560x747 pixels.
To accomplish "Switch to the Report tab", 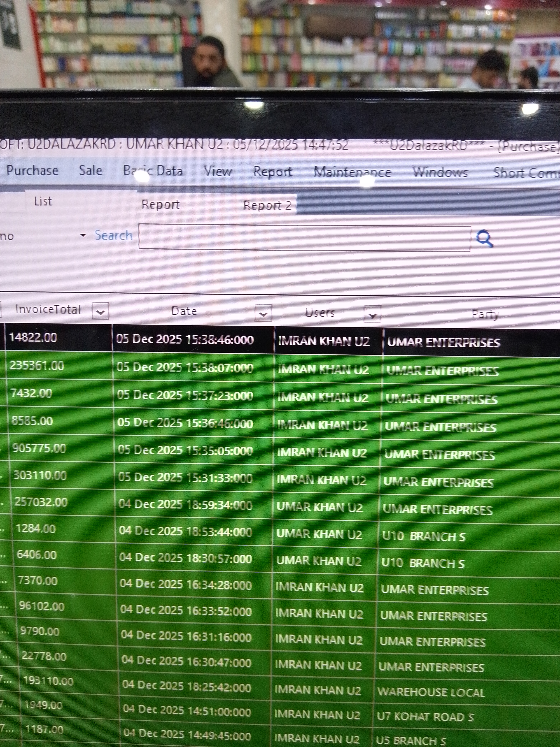I will point(160,204).
